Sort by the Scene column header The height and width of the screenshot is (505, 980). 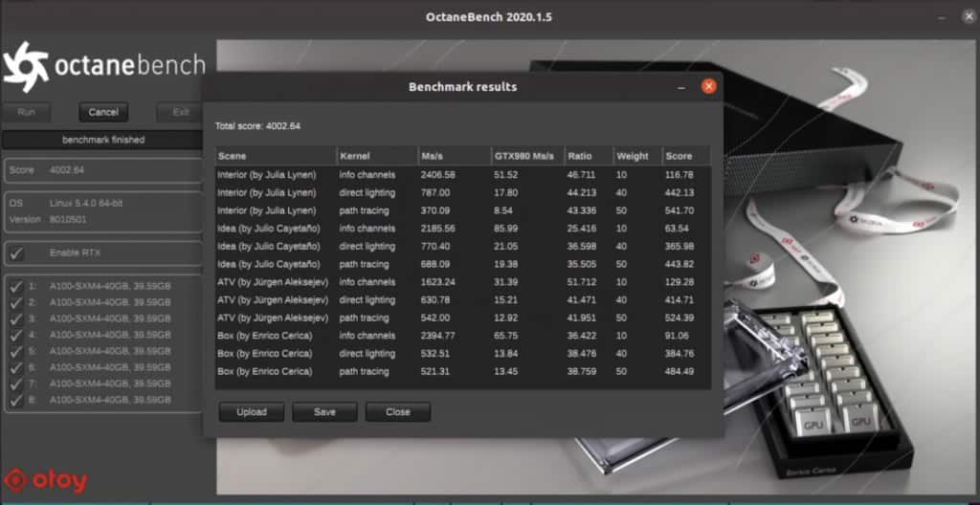click(276, 156)
